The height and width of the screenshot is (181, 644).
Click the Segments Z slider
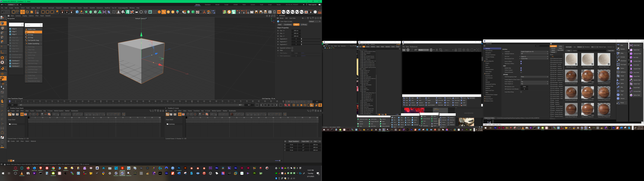(x=311, y=44)
